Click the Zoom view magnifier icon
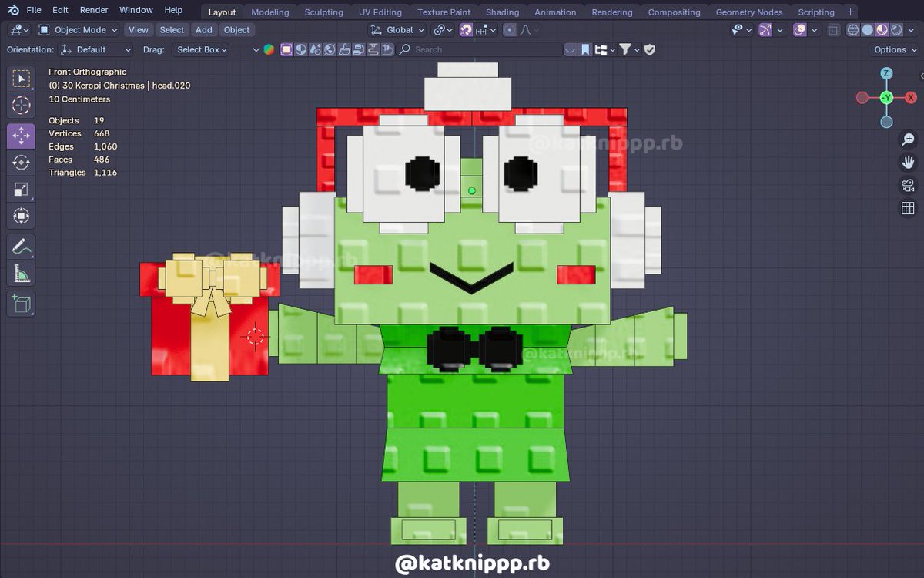924x578 pixels. pos(908,139)
